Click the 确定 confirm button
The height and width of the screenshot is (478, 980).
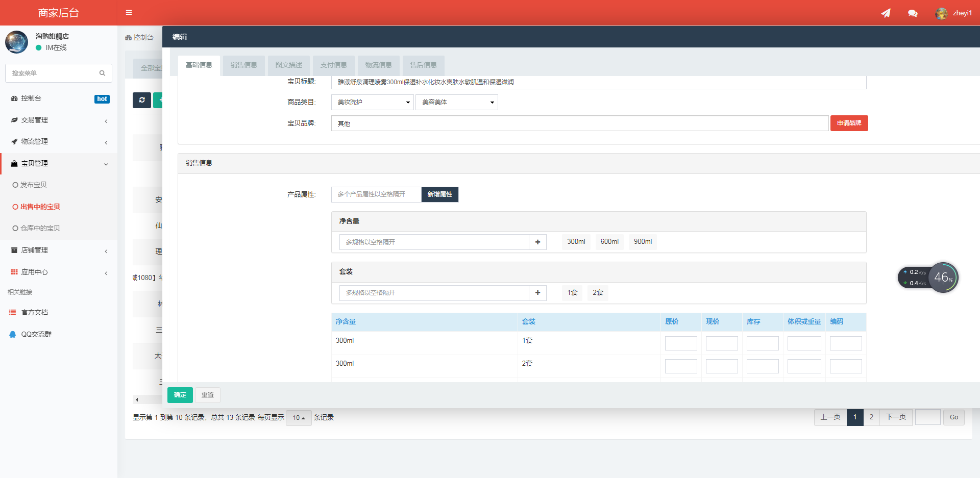pos(180,395)
